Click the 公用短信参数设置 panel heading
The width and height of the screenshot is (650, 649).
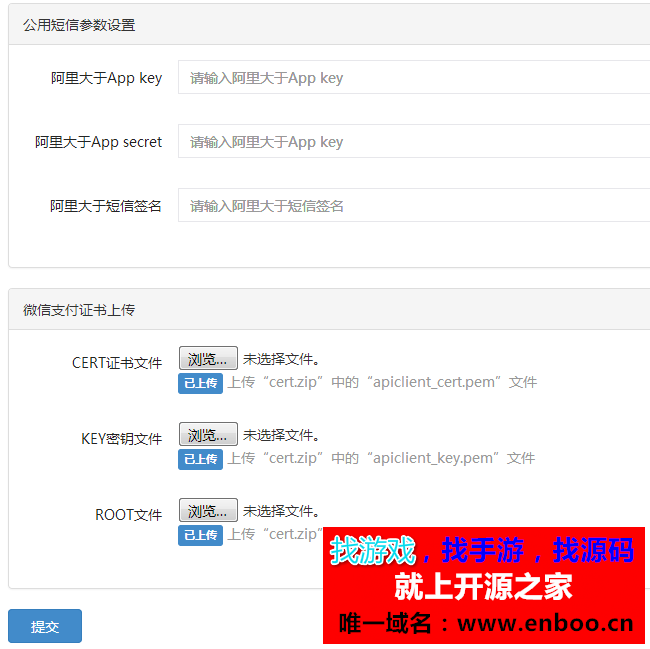click(x=79, y=25)
